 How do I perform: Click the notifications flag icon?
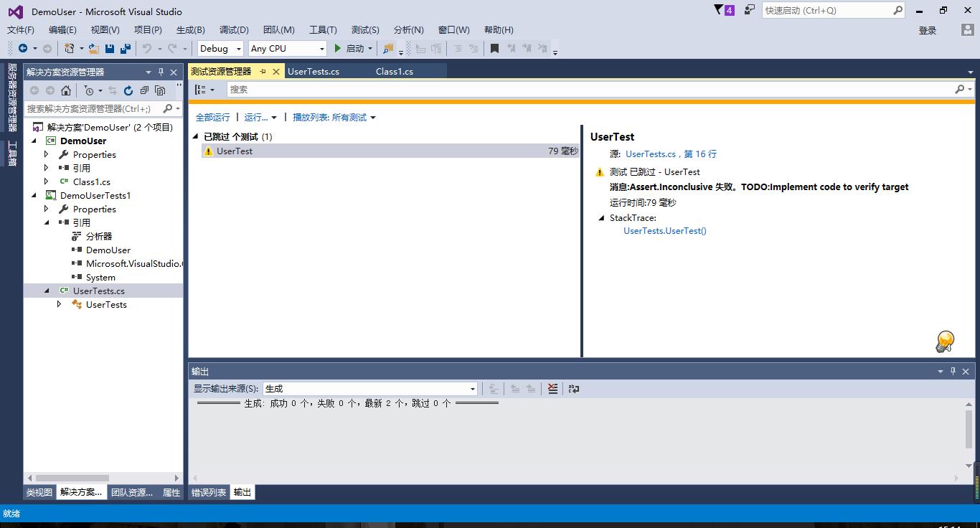(x=719, y=10)
